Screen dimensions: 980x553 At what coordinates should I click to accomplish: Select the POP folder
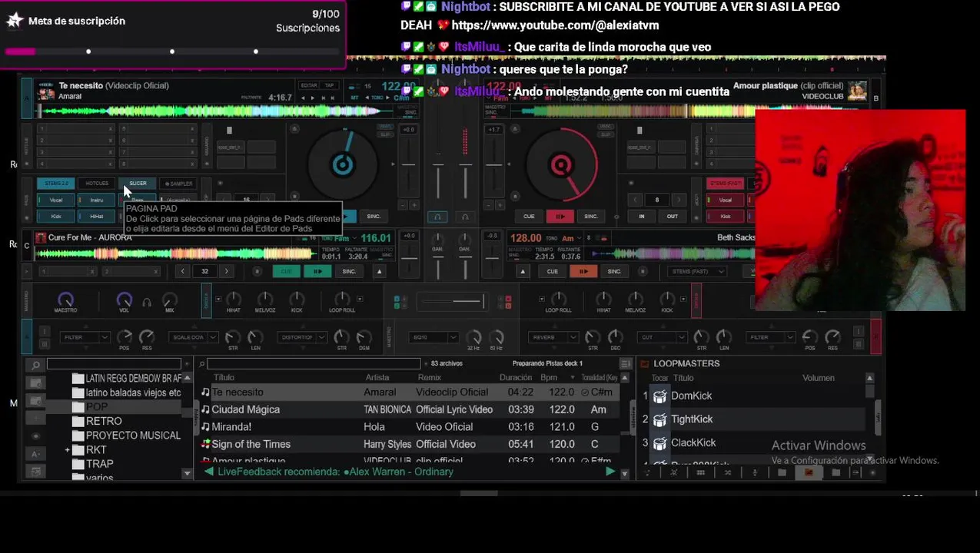click(97, 407)
